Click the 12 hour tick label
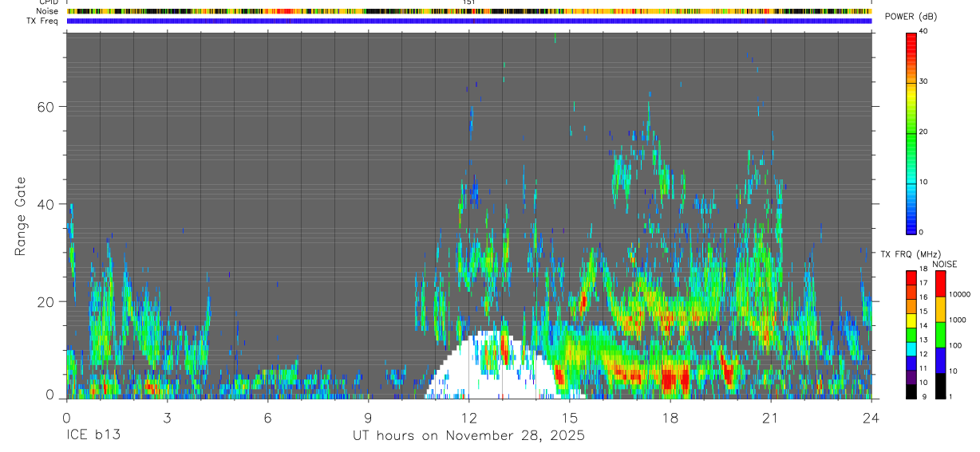The image size is (980, 452). click(x=468, y=418)
